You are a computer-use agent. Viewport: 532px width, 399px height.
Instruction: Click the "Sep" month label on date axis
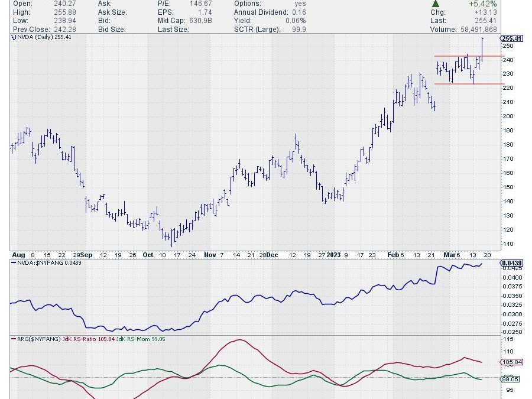click(x=86, y=255)
